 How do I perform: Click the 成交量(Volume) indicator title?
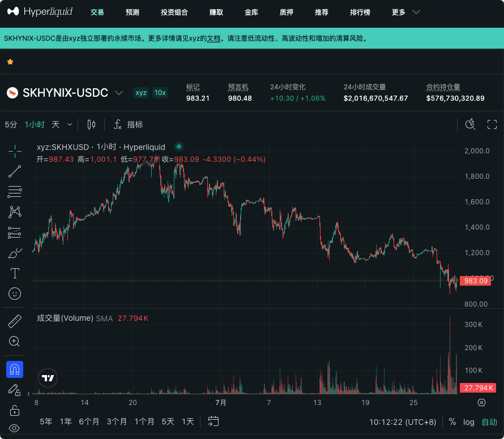[x=65, y=319]
